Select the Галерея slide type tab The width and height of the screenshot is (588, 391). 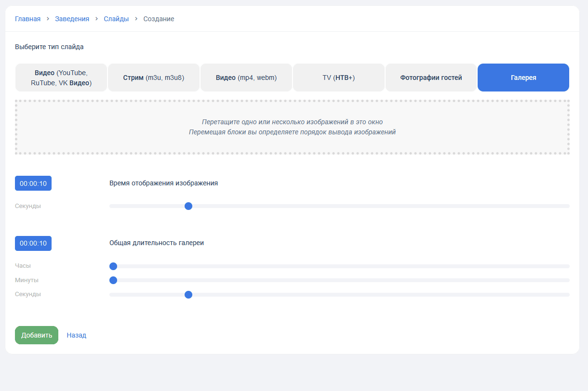tap(523, 78)
